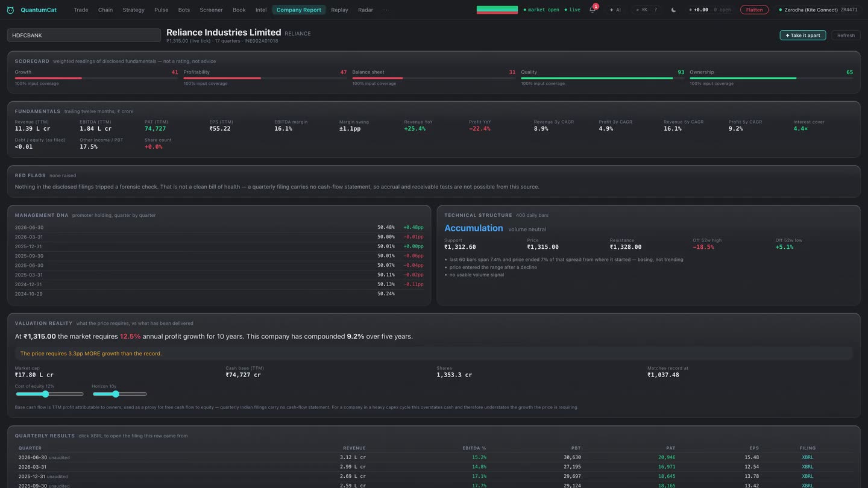Open the notifications bell icon
The height and width of the screenshot is (488, 868).
click(592, 10)
